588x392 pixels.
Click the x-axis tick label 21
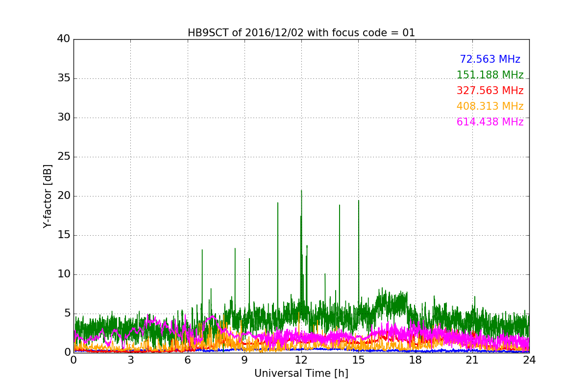(x=472, y=360)
